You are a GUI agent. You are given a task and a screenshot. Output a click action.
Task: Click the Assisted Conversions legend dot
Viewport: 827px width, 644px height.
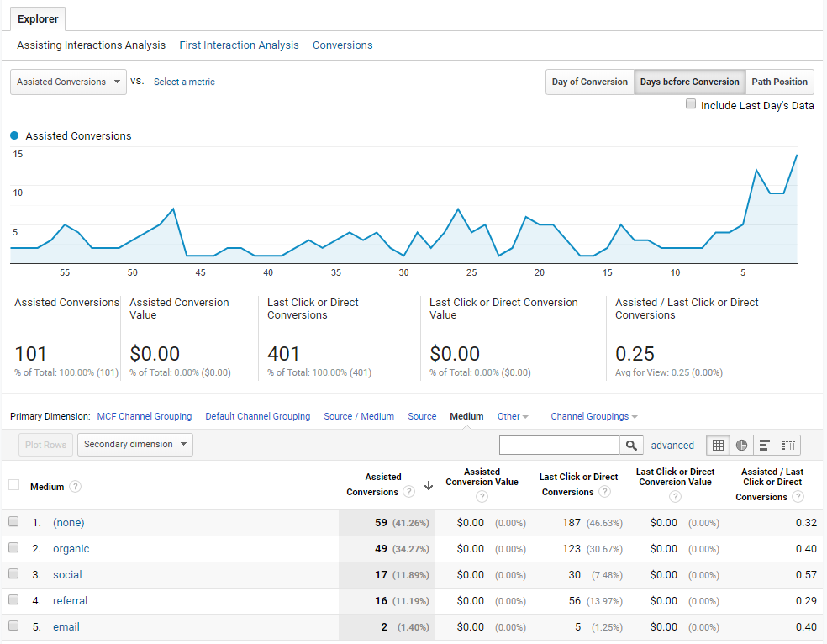(15, 135)
